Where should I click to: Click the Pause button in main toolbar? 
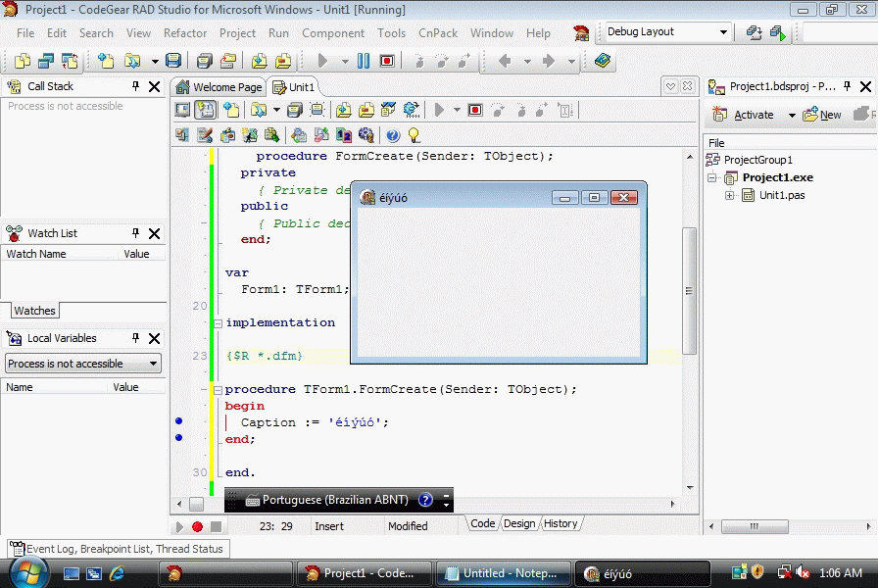point(364,61)
